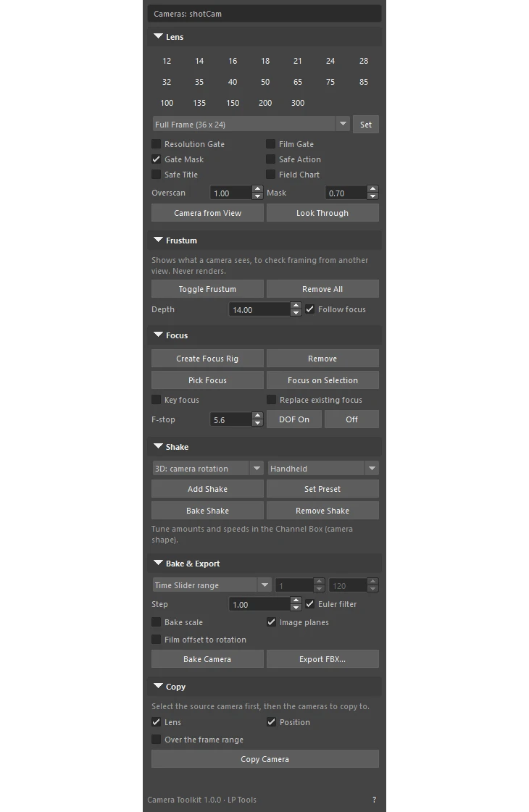
Task: Uncheck the Lens copy checkbox
Action: 156,722
